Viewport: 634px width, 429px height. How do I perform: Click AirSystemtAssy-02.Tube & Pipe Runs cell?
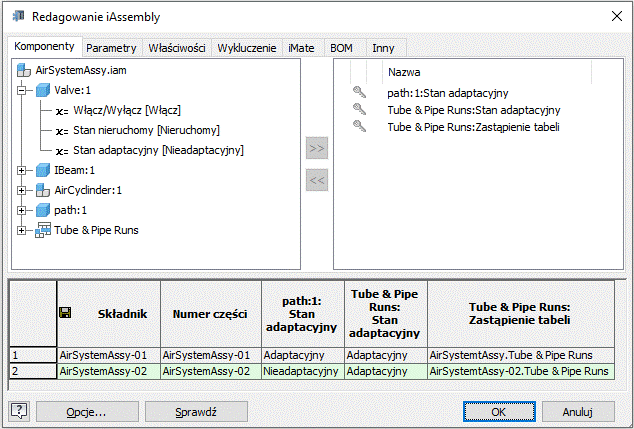(x=521, y=371)
